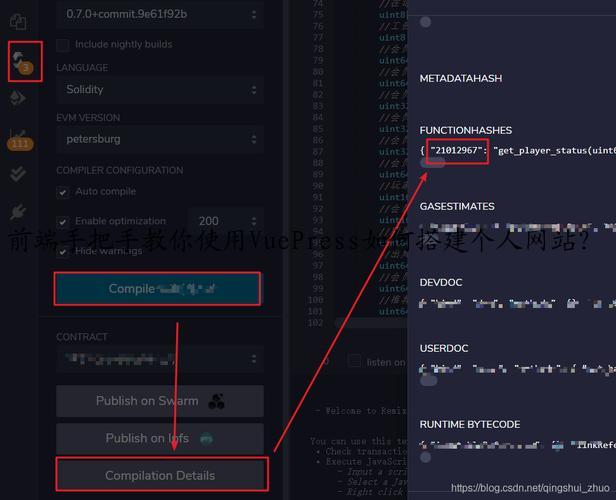Open the Plugin Manager plug icon

[18, 212]
